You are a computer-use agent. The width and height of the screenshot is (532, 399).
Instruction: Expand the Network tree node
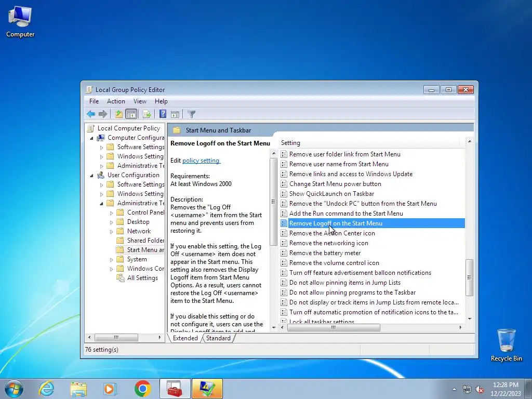pyautogui.click(x=111, y=231)
